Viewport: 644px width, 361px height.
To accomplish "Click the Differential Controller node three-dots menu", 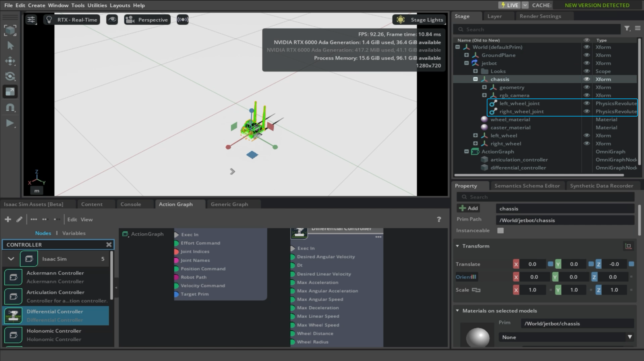I will click(378, 237).
